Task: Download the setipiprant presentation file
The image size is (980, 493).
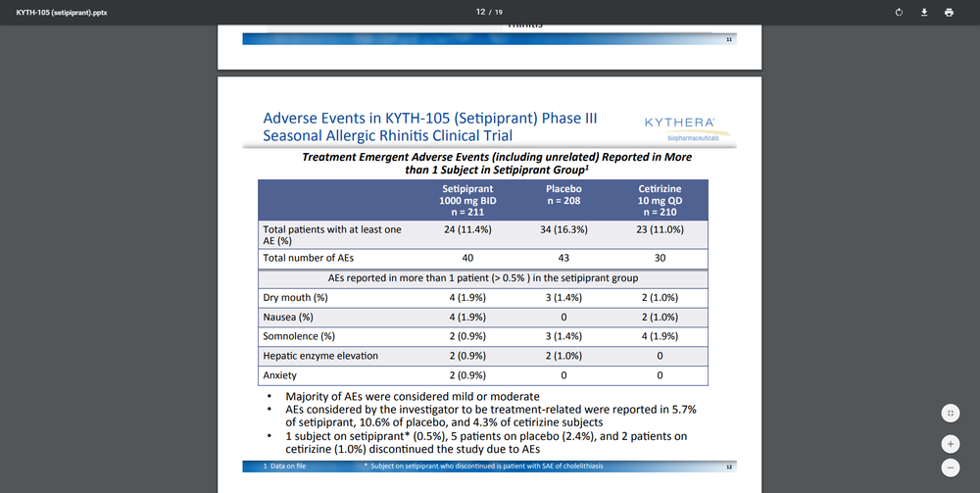Action: pyautogui.click(x=924, y=12)
